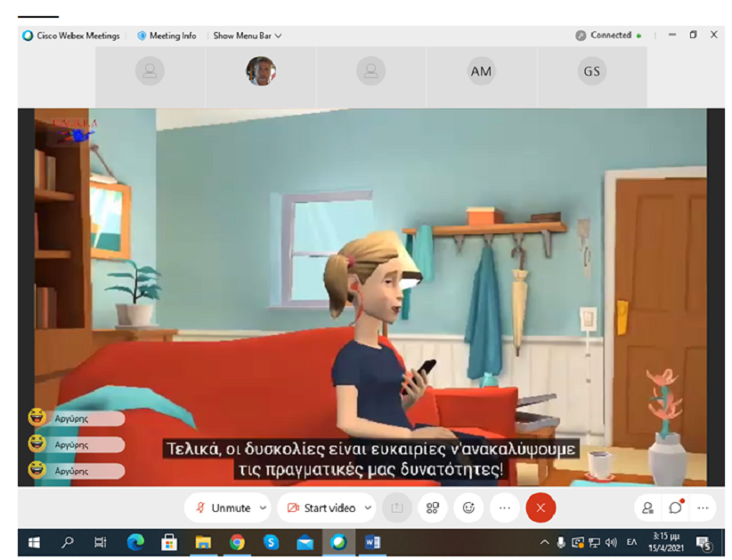Open the audio options arrow beside Unmute

tap(264, 507)
